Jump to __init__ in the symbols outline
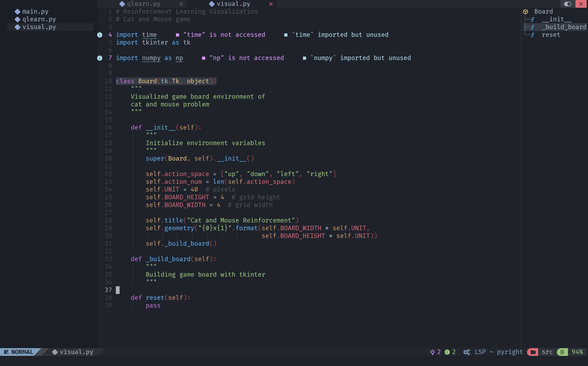This screenshot has height=366, width=588. 557,19
